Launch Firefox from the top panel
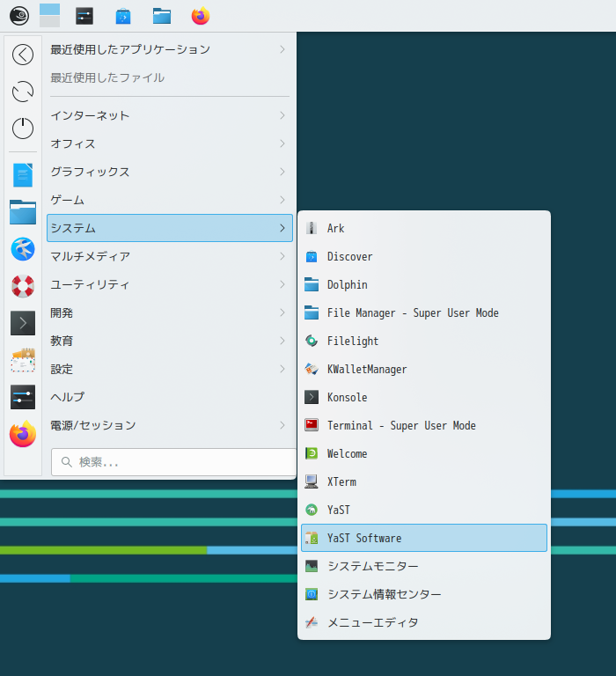The image size is (616, 676). click(201, 16)
